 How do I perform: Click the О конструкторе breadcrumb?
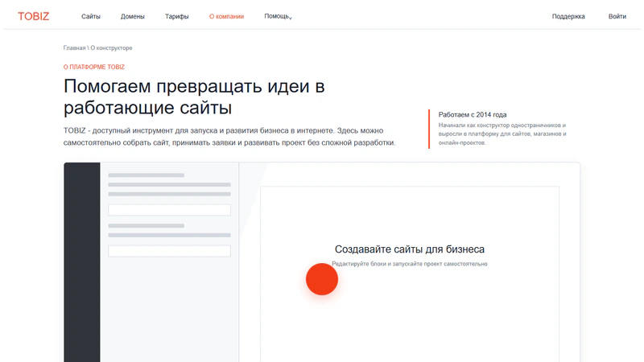coord(111,48)
